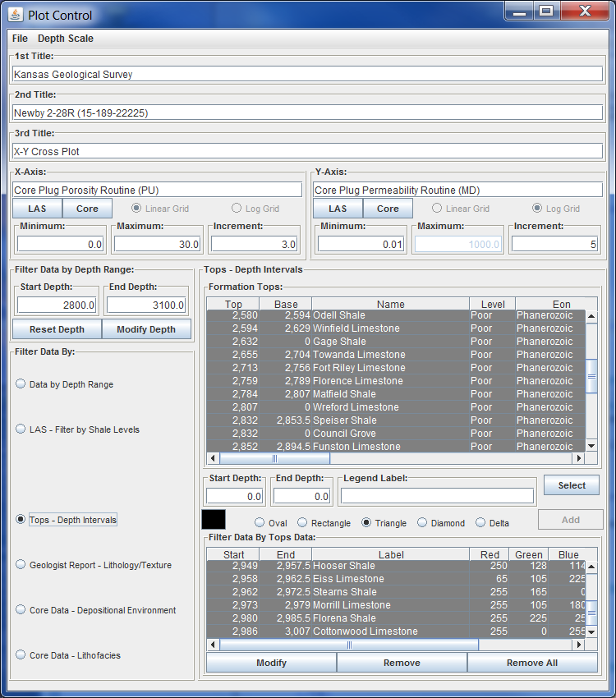616x698 pixels.
Task: Click filter End Depth field 3100.0
Action: (x=146, y=305)
